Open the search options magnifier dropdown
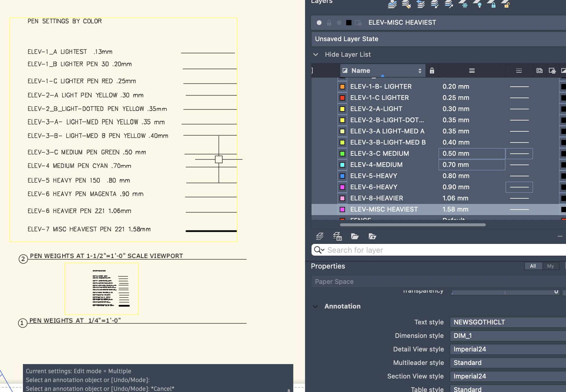This screenshot has height=392, width=566. [319, 250]
